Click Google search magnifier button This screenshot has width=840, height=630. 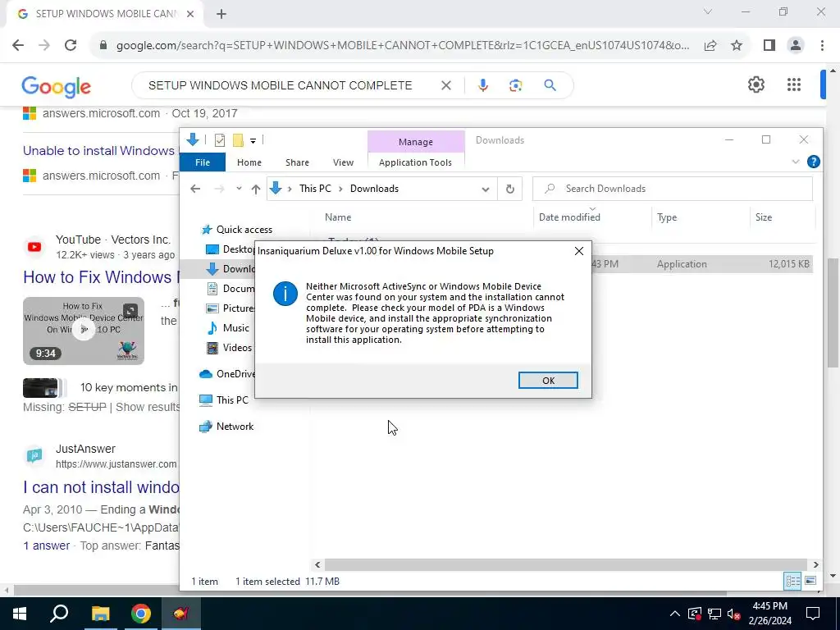[x=550, y=85]
